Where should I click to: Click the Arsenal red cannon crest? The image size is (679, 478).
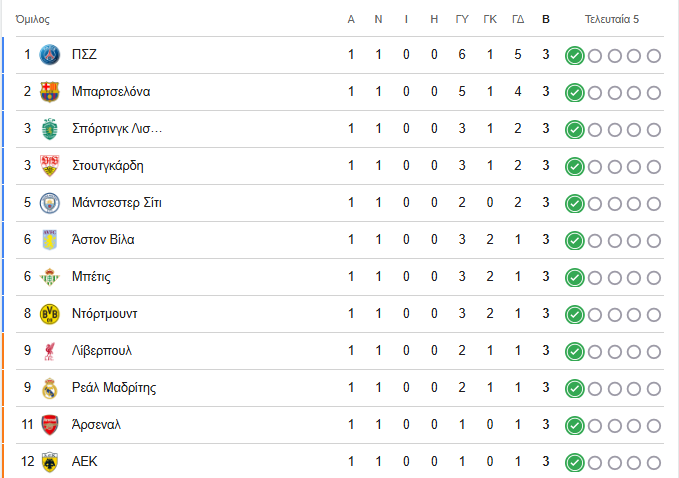click(49, 425)
